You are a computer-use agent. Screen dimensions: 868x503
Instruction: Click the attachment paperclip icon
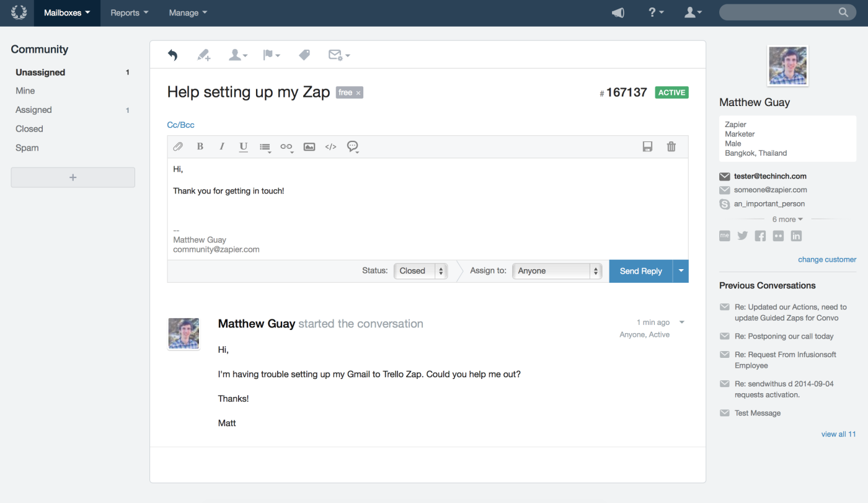(178, 146)
